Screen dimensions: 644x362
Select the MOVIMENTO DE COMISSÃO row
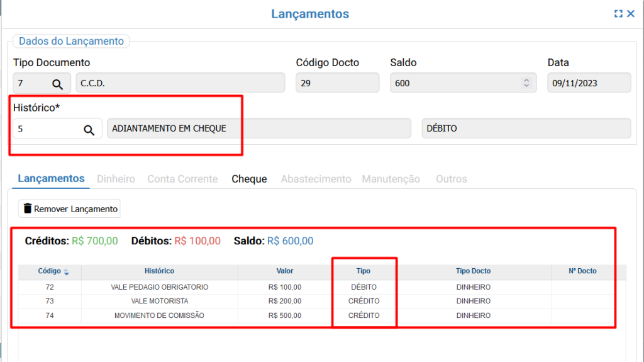click(159, 315)
